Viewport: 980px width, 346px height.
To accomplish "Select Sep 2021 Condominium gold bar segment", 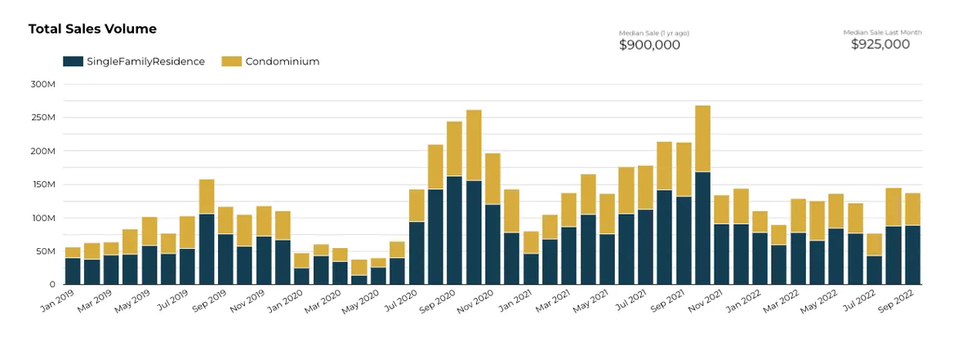I will click(684, 170).
